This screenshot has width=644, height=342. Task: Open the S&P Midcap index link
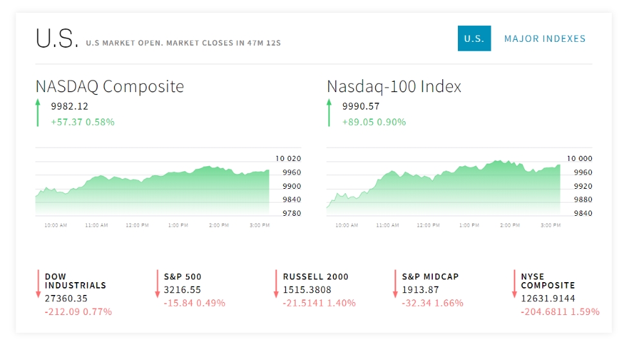pos(430,277)
